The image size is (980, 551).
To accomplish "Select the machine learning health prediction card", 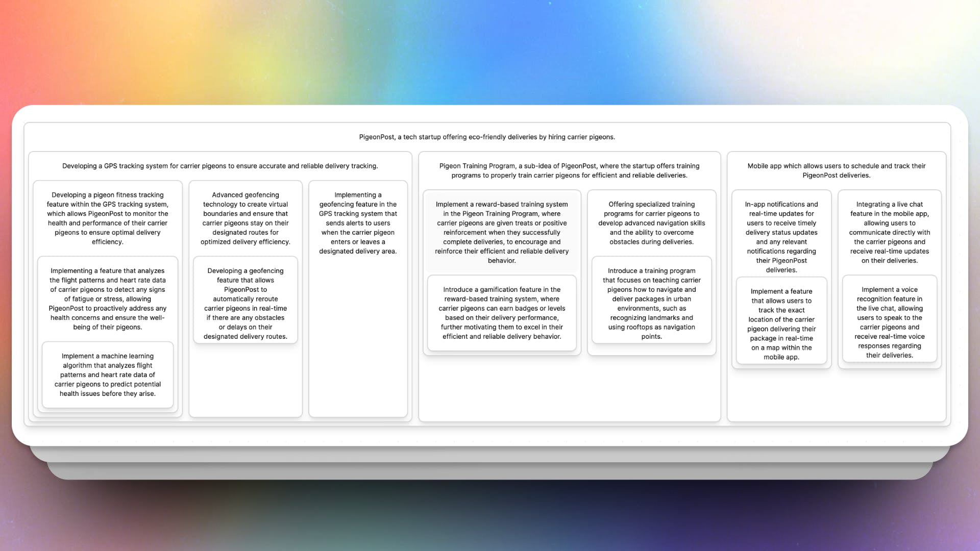I will 107,375.
